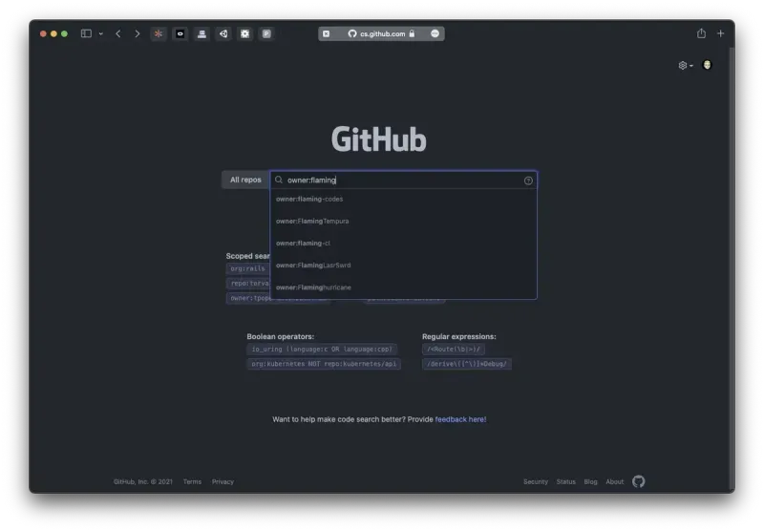The height and width of the screenshot is (532, 764).
Task: Open the Blog footer link
Action: coord(590,481)
